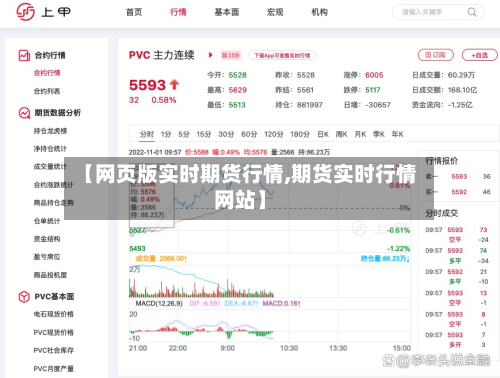Click the 持仓 value 861997
This screenshot has height=378, width=500.
310,105
